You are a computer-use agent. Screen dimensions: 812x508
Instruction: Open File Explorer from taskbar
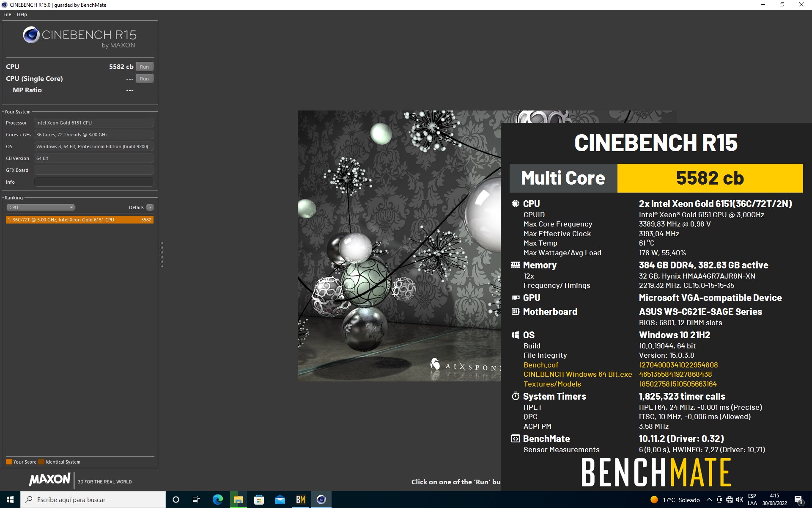[x=238, y=500]
